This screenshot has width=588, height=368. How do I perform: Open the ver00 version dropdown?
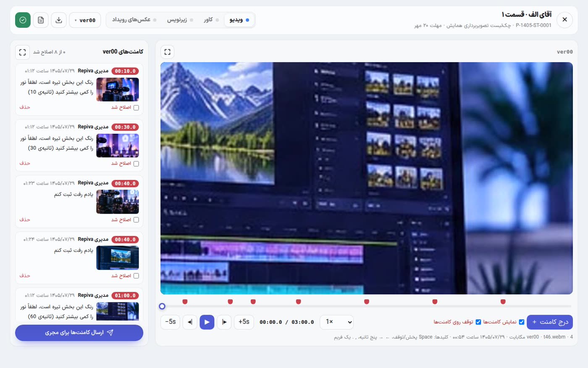85,20
